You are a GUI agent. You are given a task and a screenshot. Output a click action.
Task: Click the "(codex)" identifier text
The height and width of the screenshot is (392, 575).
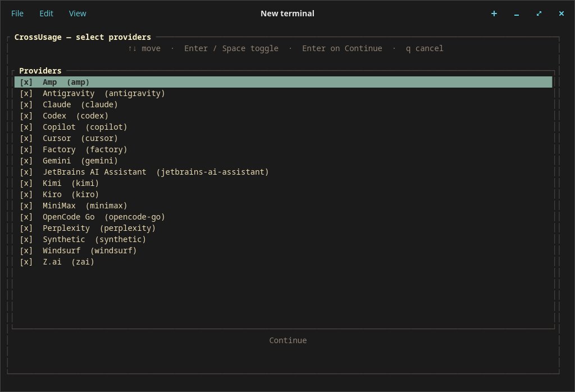[93, 116]
